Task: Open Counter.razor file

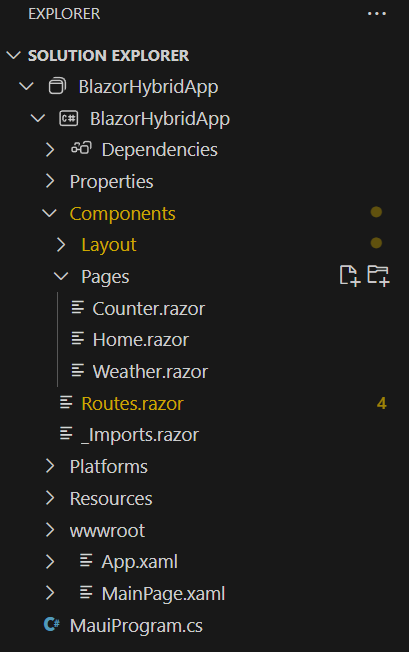Action: tap(148, 309)
